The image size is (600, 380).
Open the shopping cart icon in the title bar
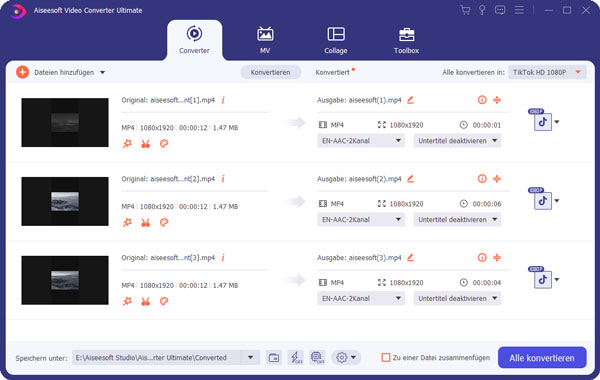coord(465,10)
